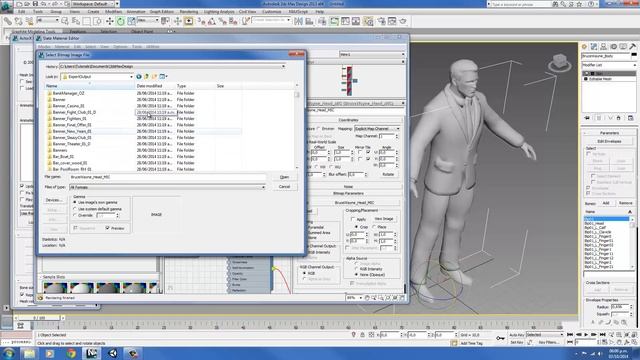Click the Cancel button in file dialog
This screenshot has height=360, width=640.
(x=284, y=187)
